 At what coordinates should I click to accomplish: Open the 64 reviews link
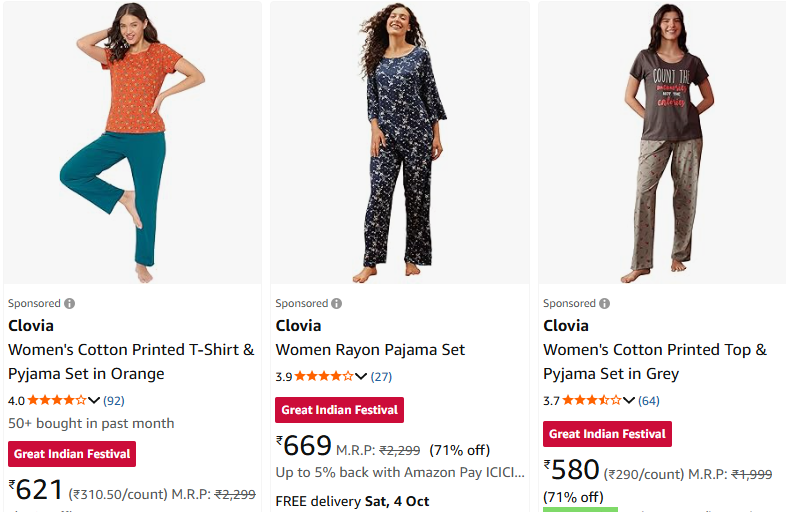coord(649,400)
